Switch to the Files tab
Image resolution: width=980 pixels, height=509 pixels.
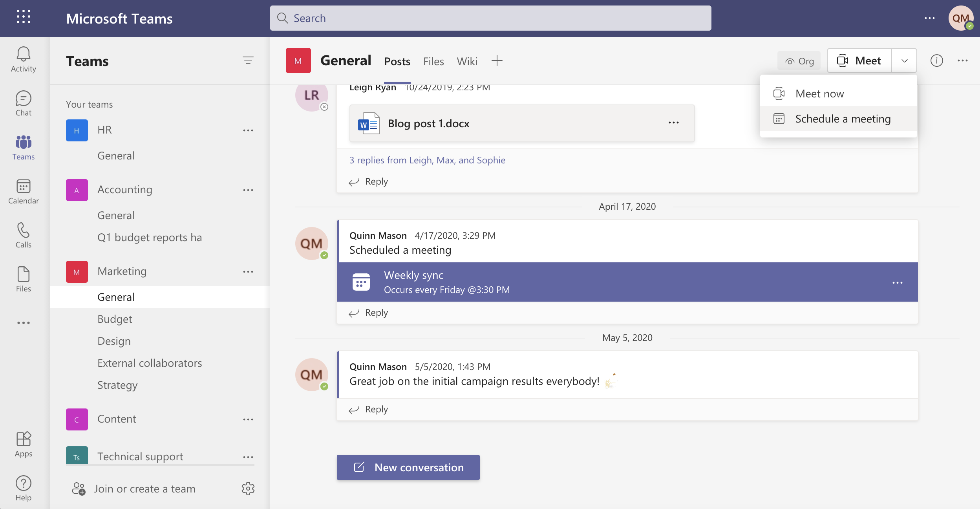[433, 61]
